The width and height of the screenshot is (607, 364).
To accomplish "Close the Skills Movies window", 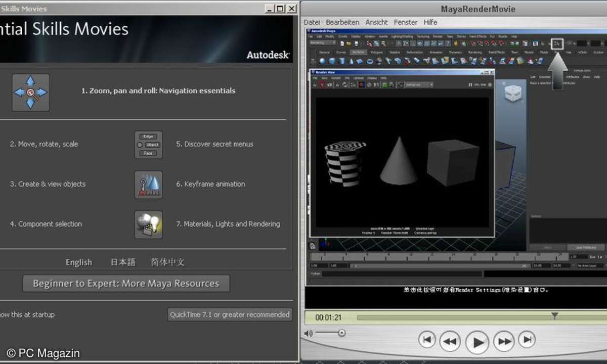I will 291,9.
